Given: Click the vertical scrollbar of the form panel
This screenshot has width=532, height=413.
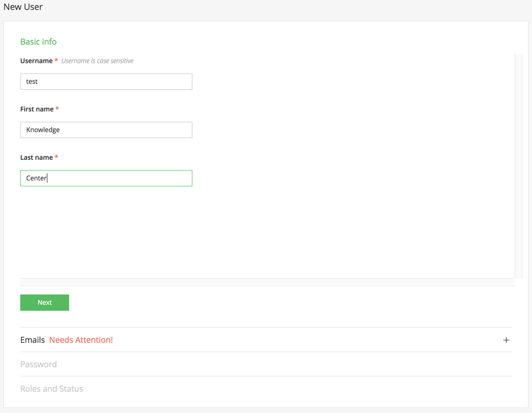Looking at the screenshot, I should tap(518, 166).
